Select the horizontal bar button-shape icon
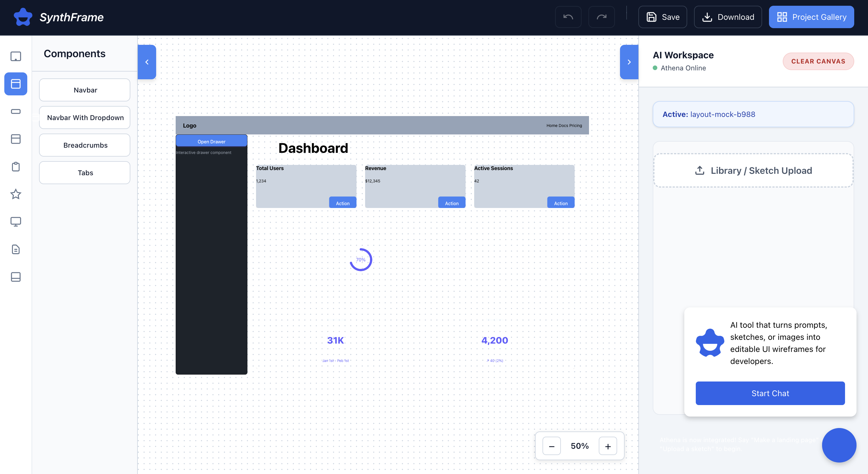 (x=15, y=111)
